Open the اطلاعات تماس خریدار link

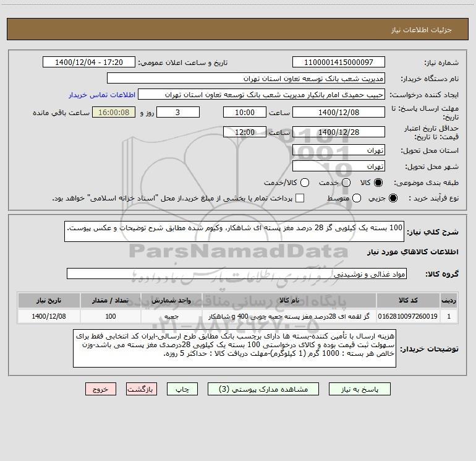pos(102,95)
